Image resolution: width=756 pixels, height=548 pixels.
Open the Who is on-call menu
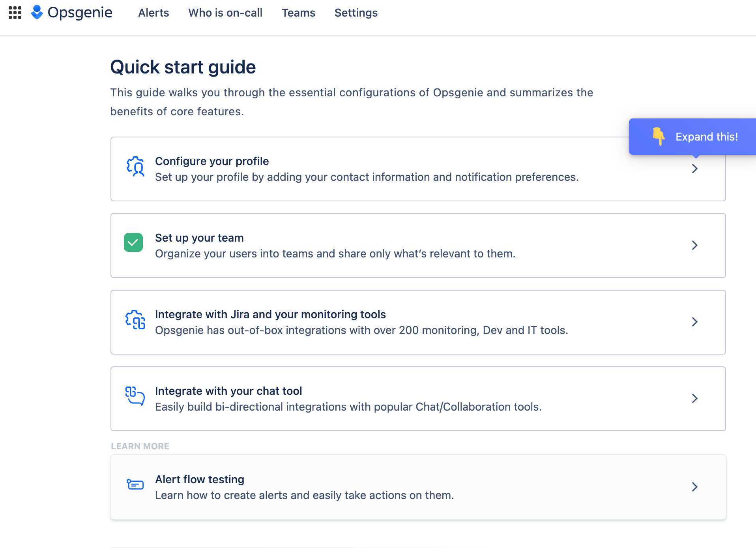[x=225, y=13]
